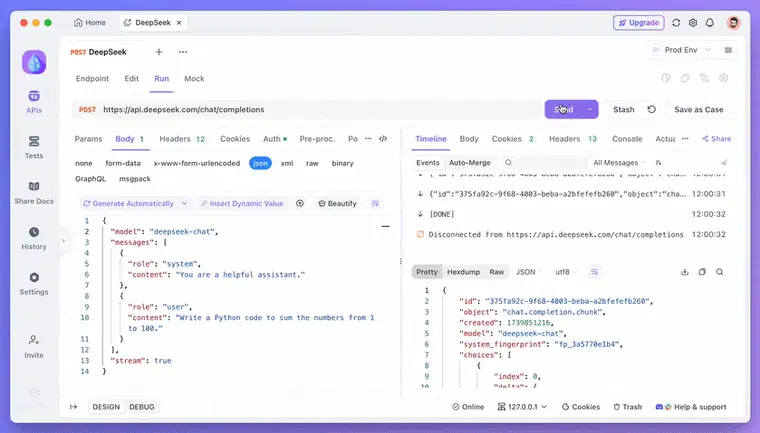This screenshot has width=760, height=433.
Task: Open the more options dots beside DeepSeek
Action: (183, 52)
